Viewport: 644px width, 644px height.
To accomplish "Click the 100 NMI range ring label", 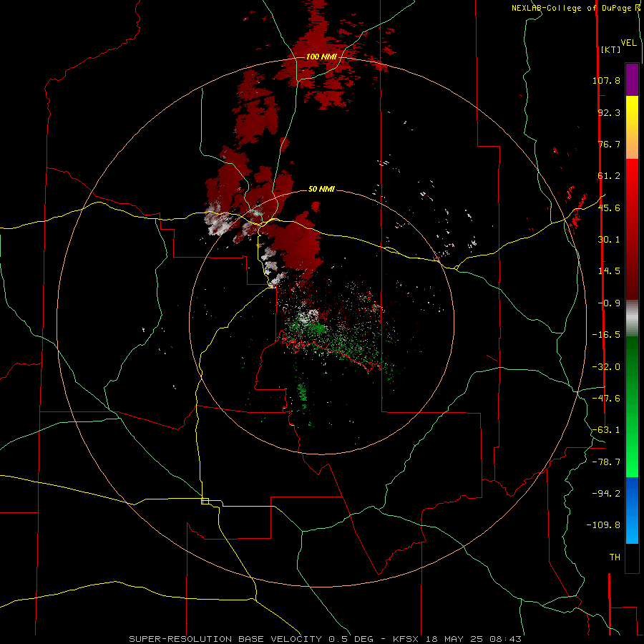I will pyautogui.click(x=321, y=57).
